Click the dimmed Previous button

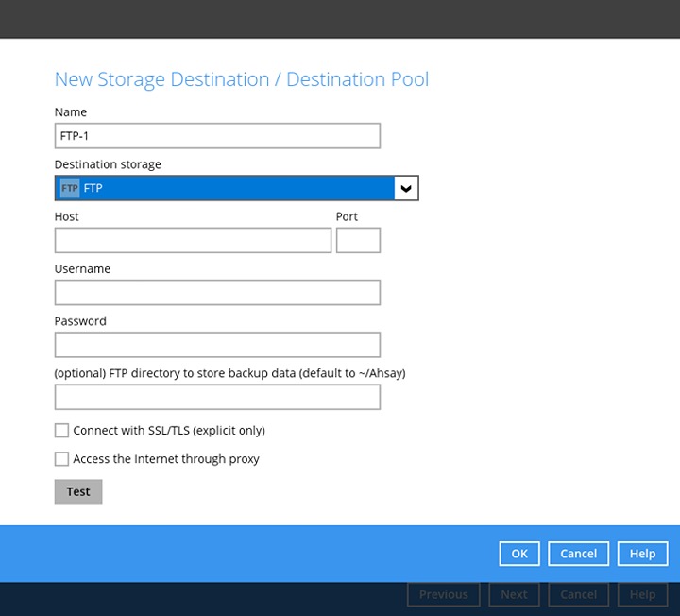(443, 594)
